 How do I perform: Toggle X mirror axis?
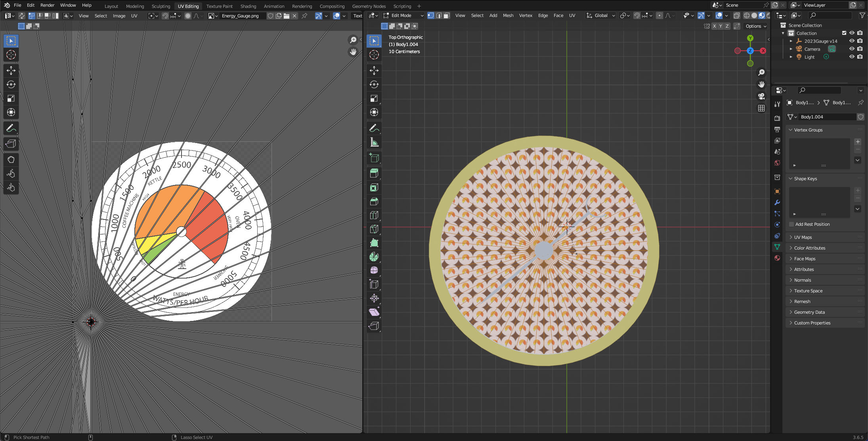coord(714,26)
